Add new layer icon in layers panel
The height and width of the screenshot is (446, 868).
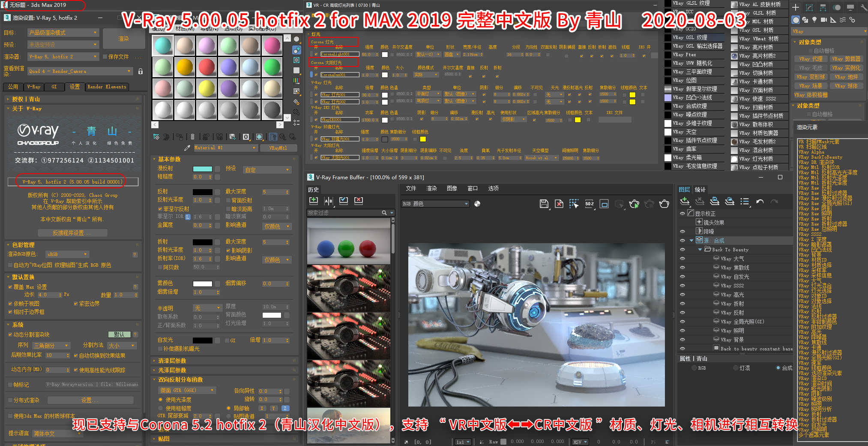tap(685, 201)
